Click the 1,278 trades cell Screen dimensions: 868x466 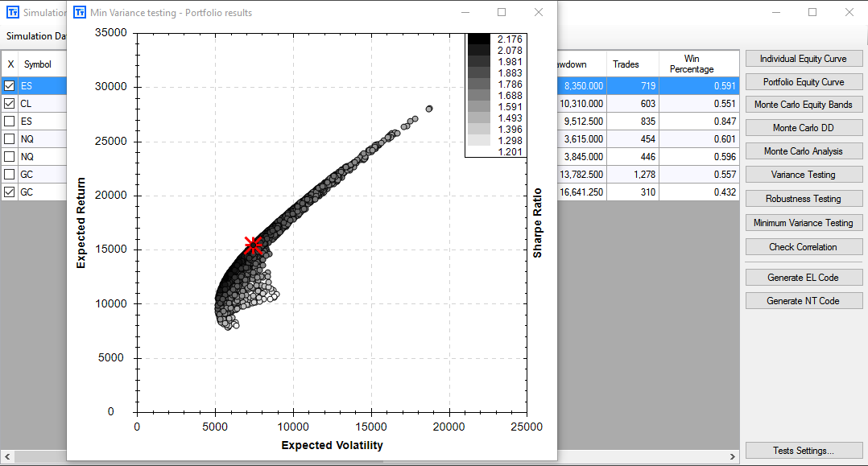coord(633,175)
